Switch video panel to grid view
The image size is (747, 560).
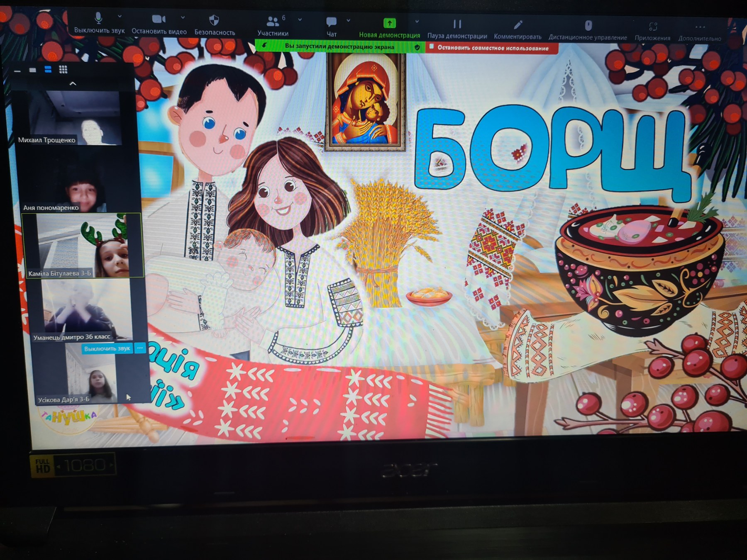coord(63,70)
